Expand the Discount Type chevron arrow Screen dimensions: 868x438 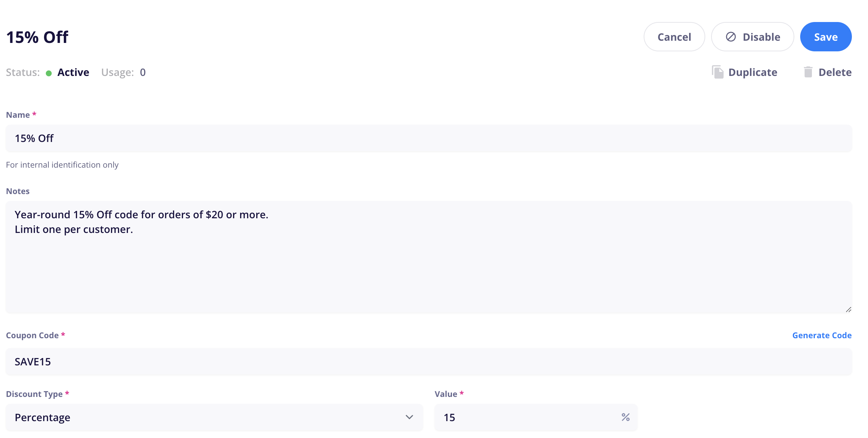pos(409,417)
